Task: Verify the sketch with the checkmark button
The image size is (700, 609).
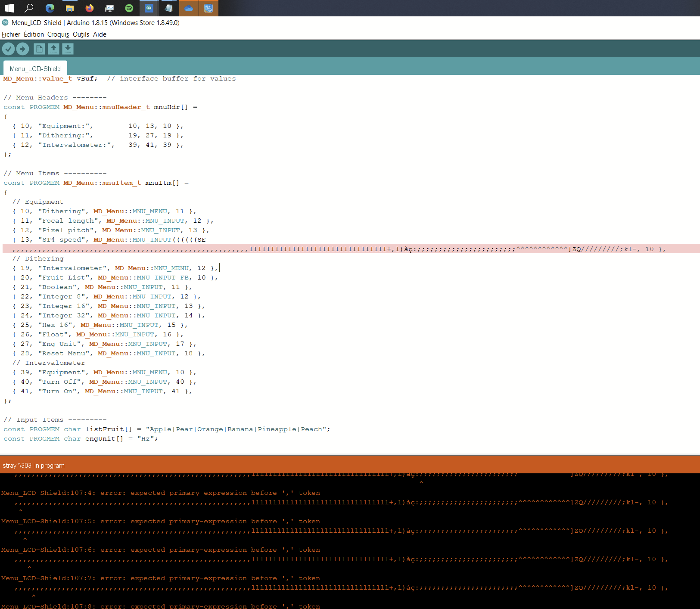Action: (9, 49)
